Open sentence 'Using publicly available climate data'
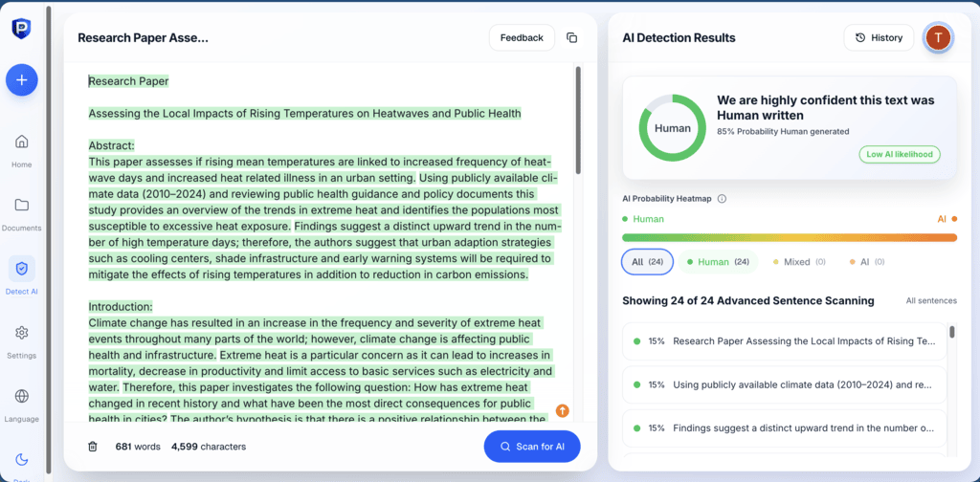This screenshot has height=482, width=980. (785, 384)
